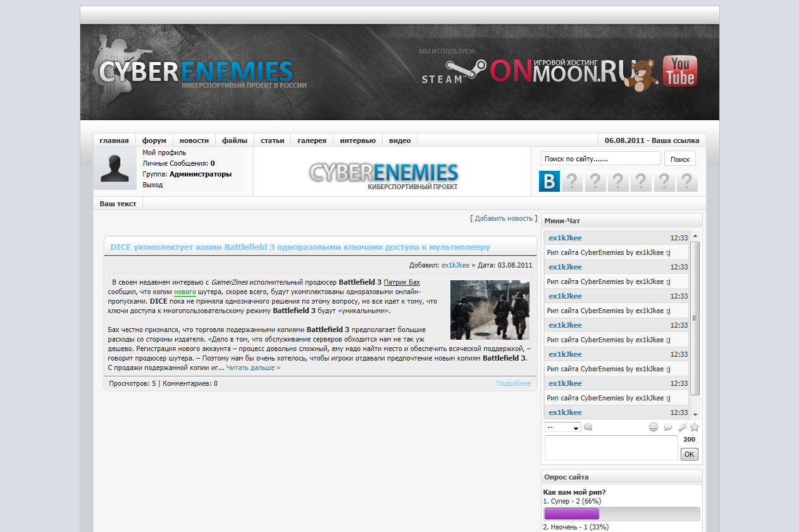Focus the mini-chat message text area
The width and height of the screenshot is (799, 532).
611,448
